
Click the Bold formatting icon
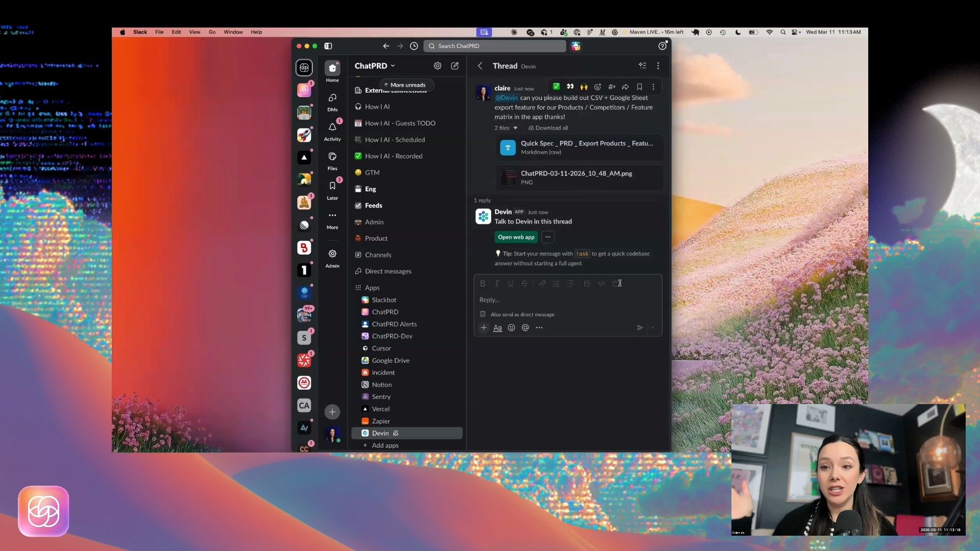coord(482,284)
